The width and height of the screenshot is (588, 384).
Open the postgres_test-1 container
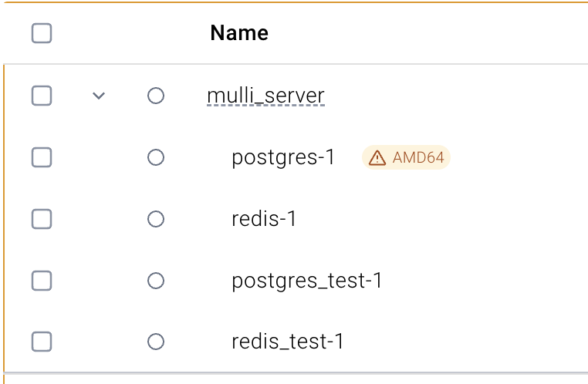coord(307,281)
